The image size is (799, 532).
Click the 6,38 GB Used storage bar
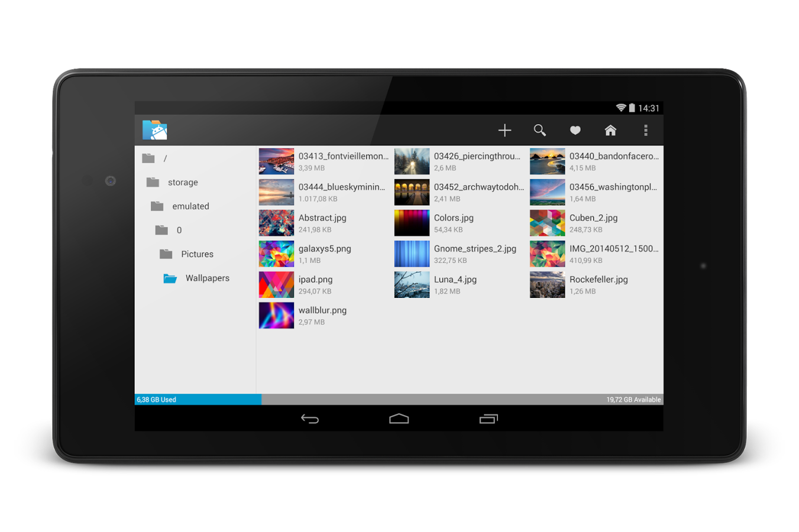198,400
